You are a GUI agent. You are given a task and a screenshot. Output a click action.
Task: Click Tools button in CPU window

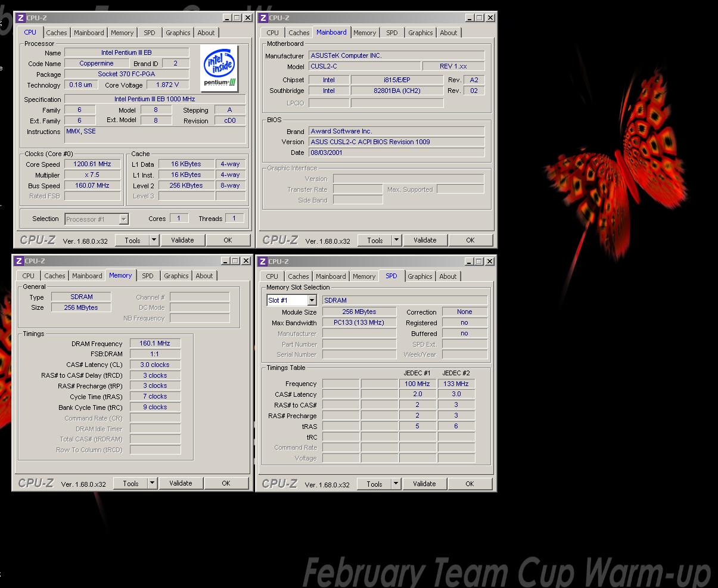click(132, 240)
